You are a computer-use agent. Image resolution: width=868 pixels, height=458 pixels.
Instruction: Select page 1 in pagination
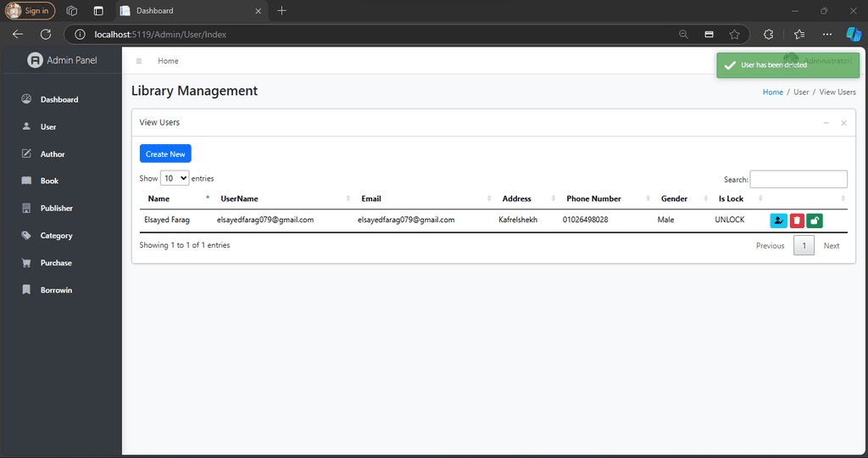coord(804,245)
